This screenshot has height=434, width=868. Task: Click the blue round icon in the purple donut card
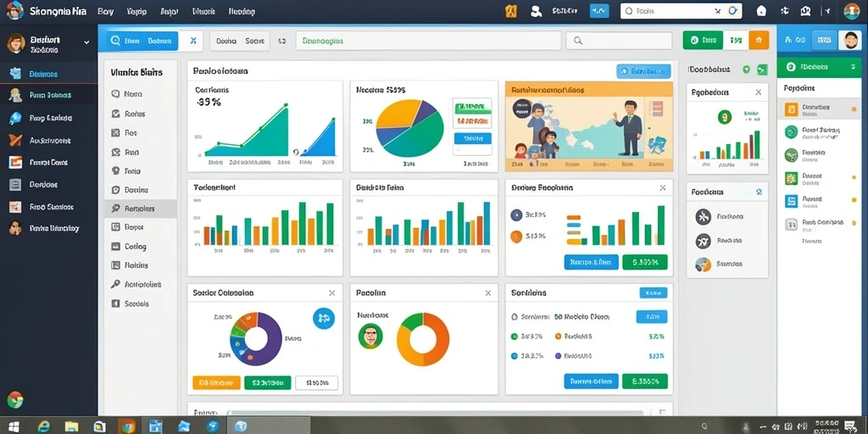point(323,319)
